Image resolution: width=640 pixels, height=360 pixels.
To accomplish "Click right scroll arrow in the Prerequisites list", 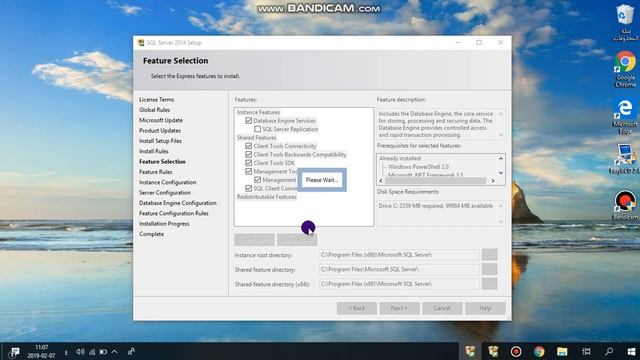I will pos(493,180).
